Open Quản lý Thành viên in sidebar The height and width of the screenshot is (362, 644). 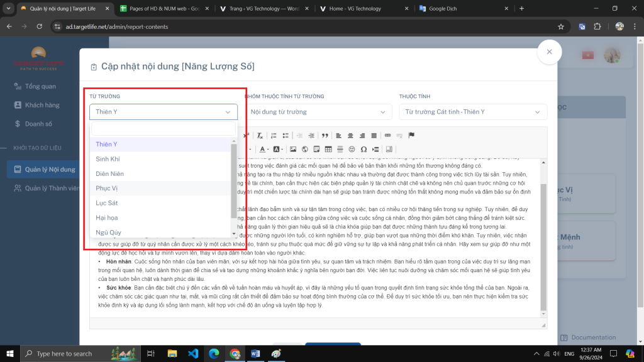[x=46, y=189]
